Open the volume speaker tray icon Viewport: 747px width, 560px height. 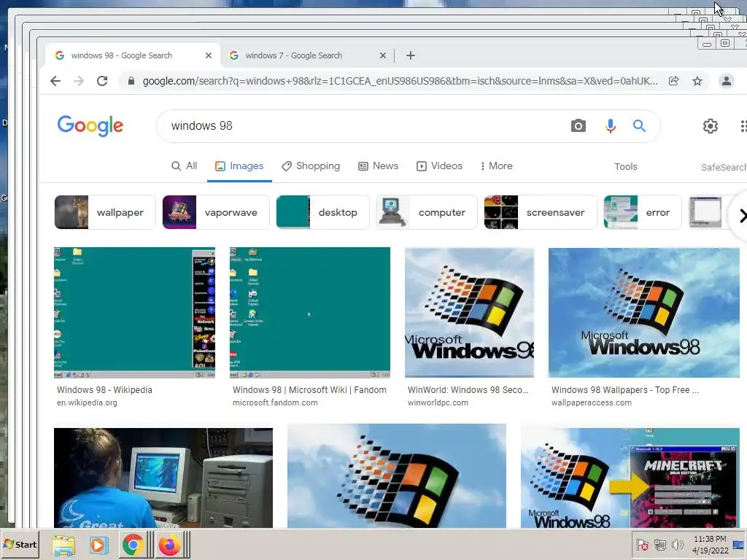(x=677, y=544)
